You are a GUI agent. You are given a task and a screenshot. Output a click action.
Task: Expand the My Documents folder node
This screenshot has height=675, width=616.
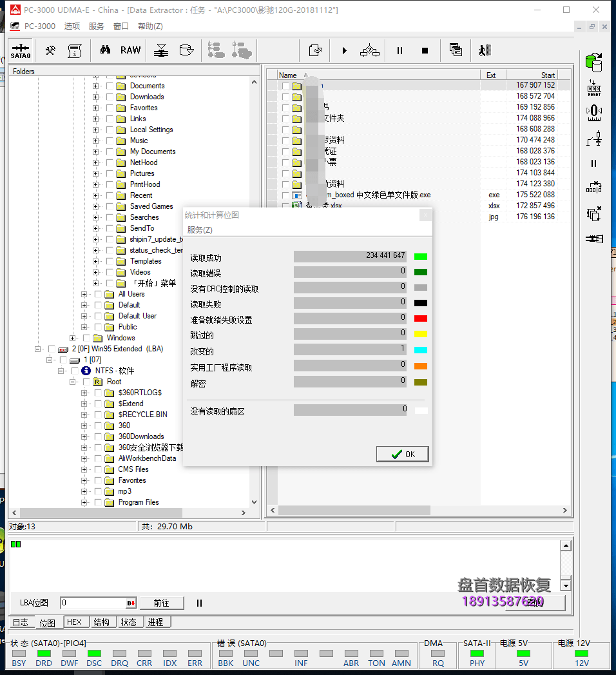coord(95,152)
